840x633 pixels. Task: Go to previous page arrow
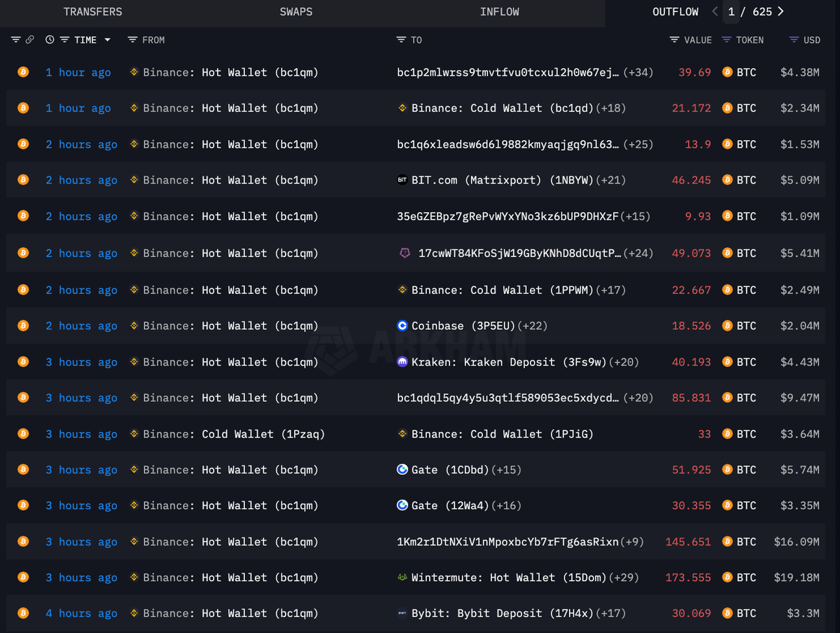point(715,11)
